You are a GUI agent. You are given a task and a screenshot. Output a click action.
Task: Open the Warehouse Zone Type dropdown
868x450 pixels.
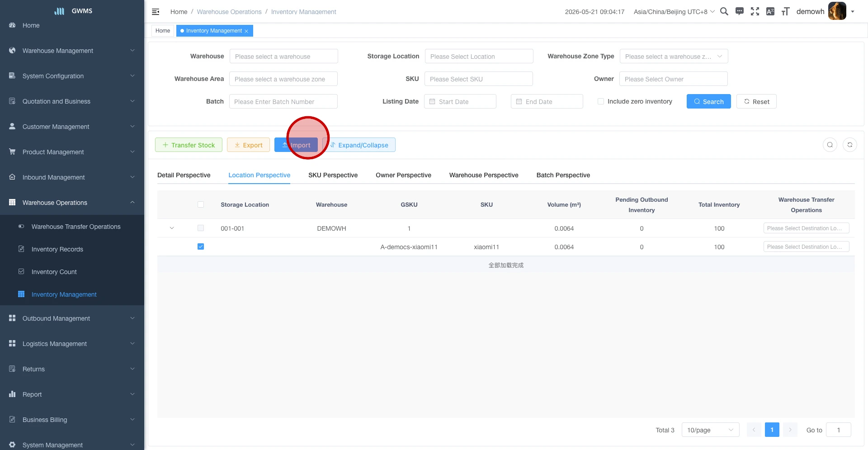point(674,56)
